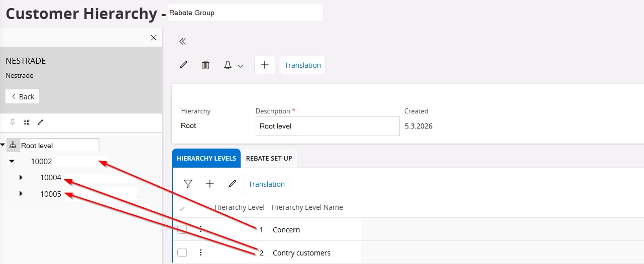Expand the 10004 tree node
The height and width of the screenshot is (264, 644).
[x=21, y=178]
